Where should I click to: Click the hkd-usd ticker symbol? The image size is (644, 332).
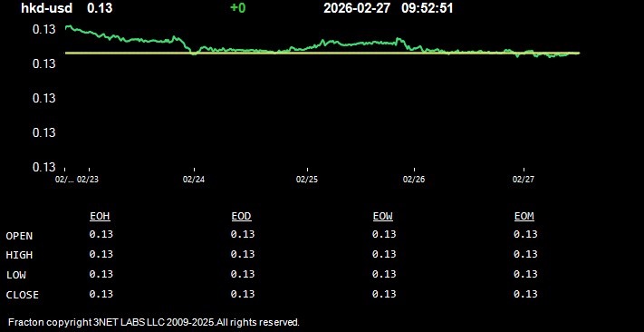coord(46,8)
